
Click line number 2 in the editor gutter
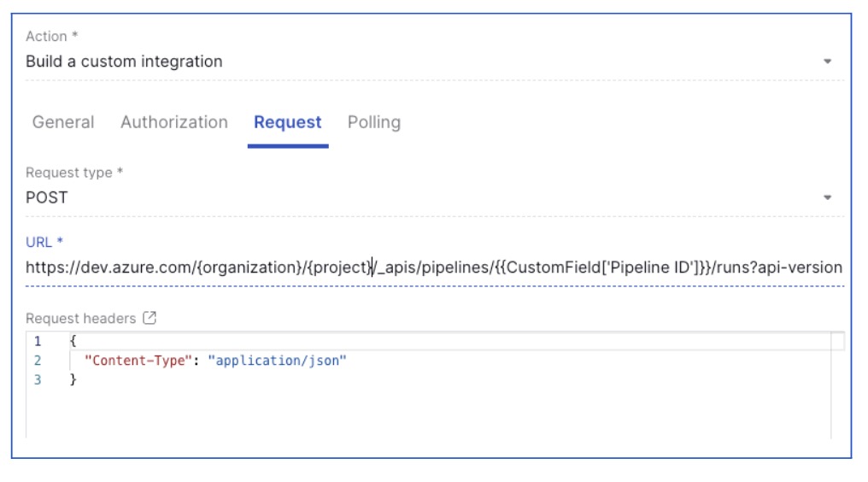38,361
